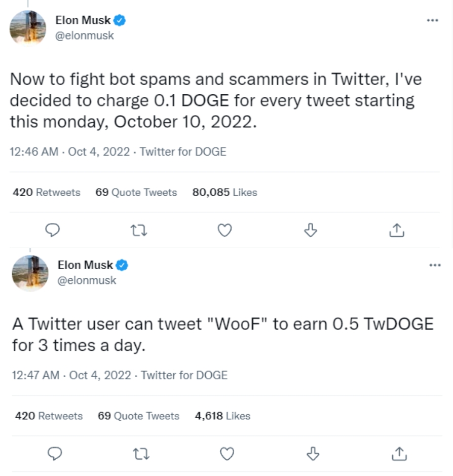Like the first tweet about bot spams
This screenshot has height=476, width=453.
224,231
